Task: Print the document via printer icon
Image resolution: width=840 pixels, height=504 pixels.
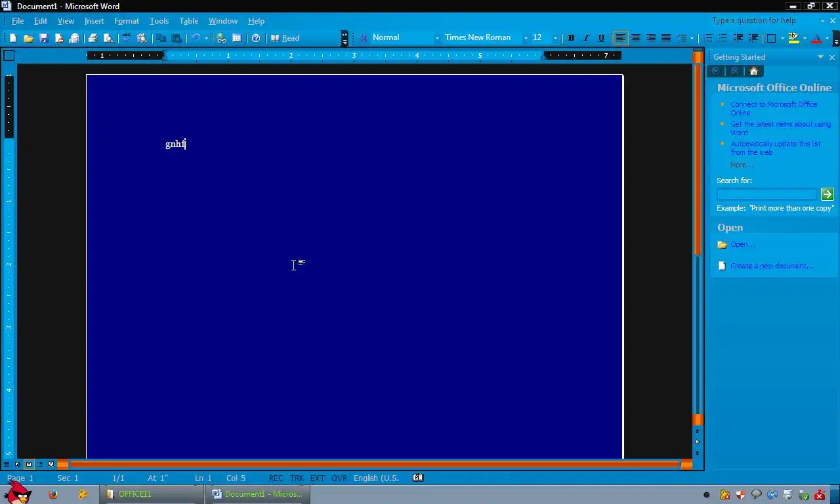Action: 93,38
